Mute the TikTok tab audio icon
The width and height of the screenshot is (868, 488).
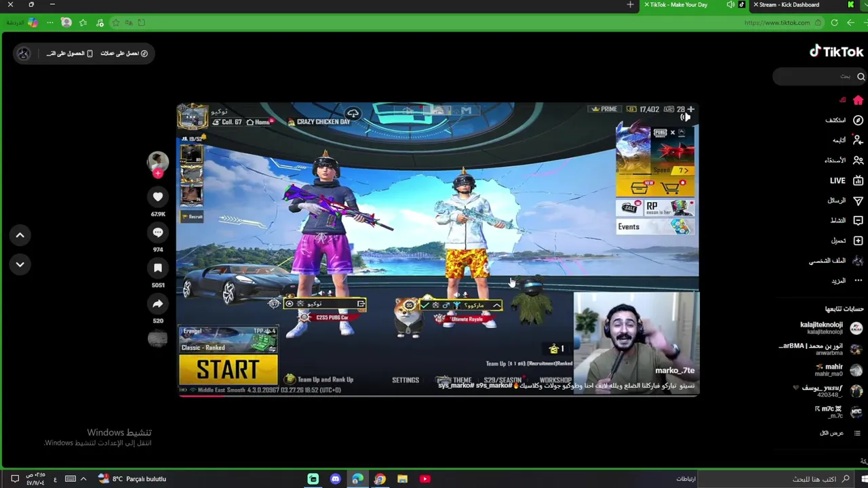point(730,5)
